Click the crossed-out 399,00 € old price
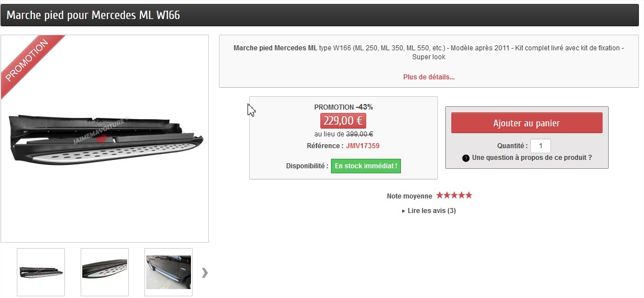644x298 pixels. click(x=360, y=134)
